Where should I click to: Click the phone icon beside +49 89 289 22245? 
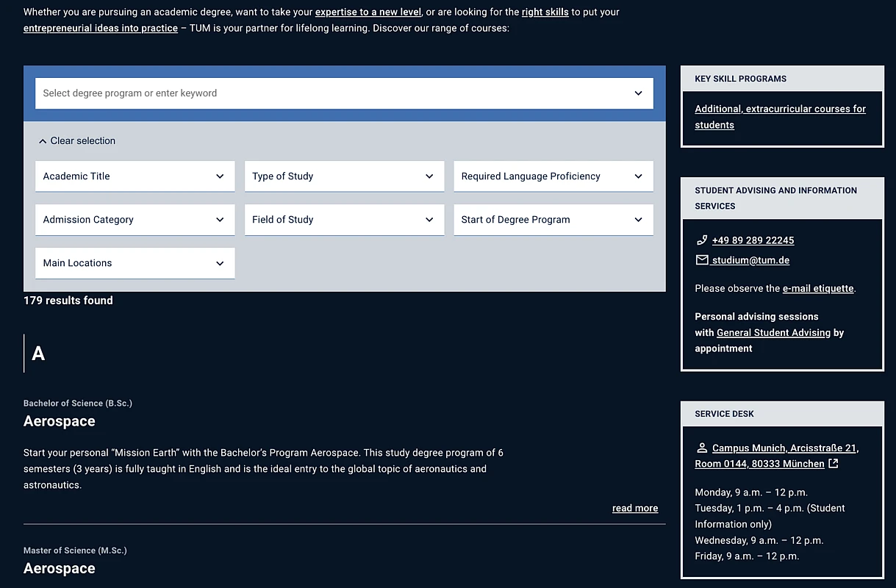click(702, 240)
